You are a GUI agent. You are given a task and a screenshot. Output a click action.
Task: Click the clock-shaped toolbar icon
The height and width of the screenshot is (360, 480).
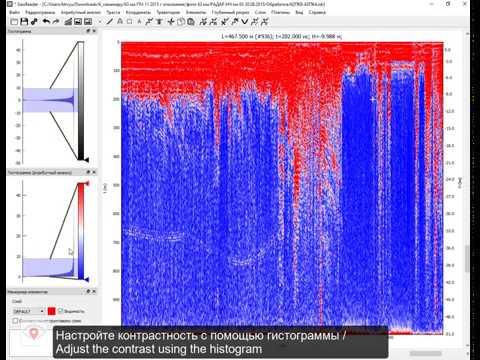coord(181,22)
